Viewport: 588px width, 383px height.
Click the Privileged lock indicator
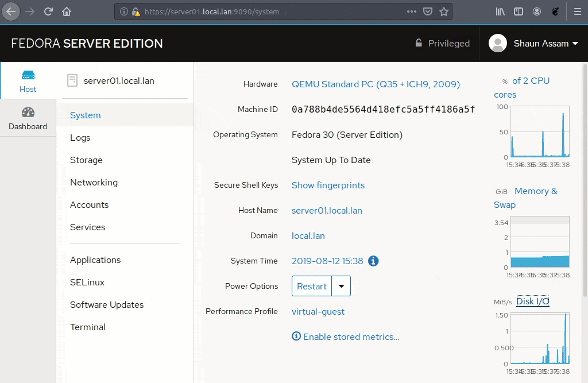tap(442, 44)
